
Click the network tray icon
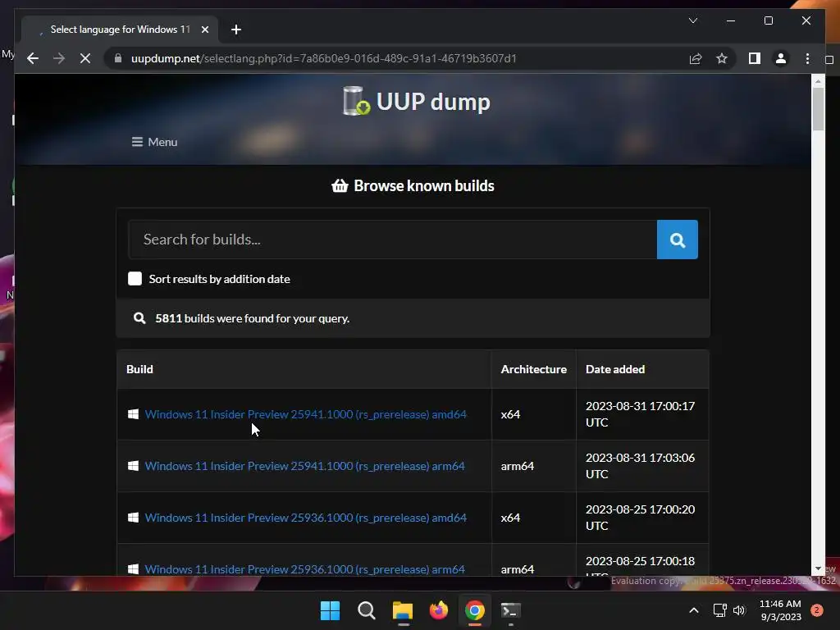tap(720, 610)
